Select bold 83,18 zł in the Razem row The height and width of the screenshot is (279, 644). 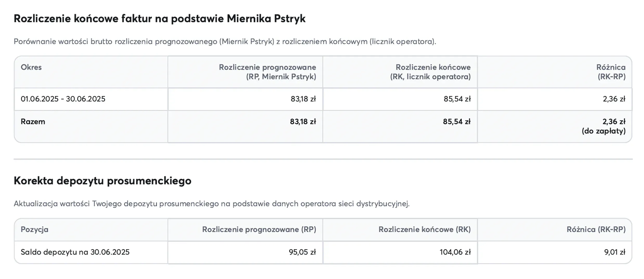click(x=303, y=122)
